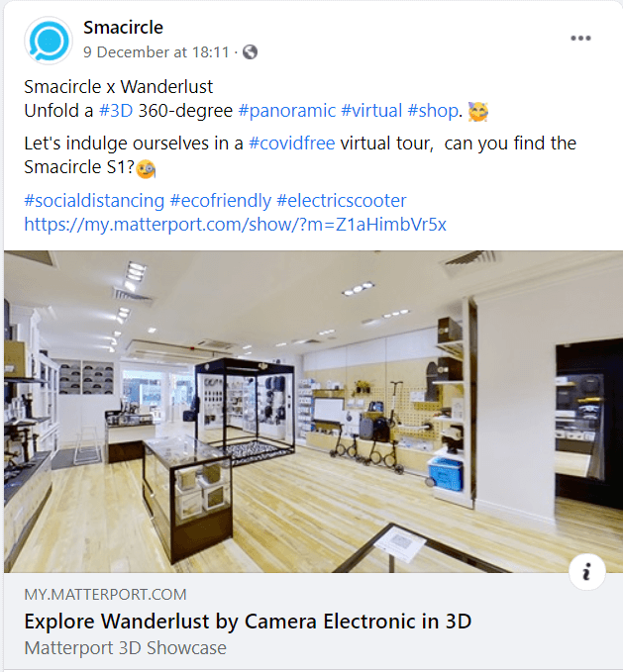This screenshot has height=672, width=623.
Task: Follow the my.matterport.com show URL
Action: (235, 224)
